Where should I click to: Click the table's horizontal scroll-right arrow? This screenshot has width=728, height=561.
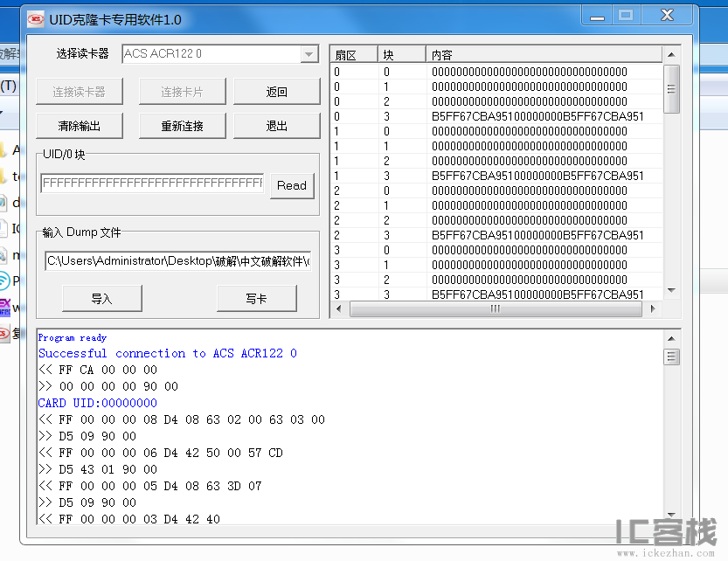pos(655,308)
